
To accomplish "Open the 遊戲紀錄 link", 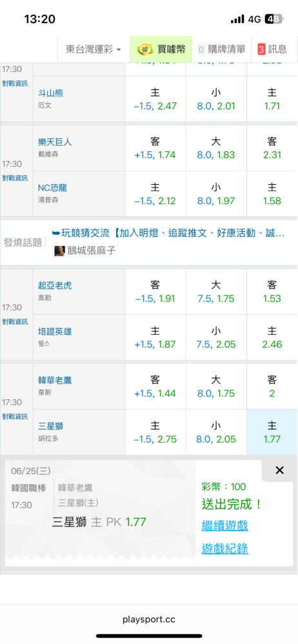I will click(x=224, y=548).
